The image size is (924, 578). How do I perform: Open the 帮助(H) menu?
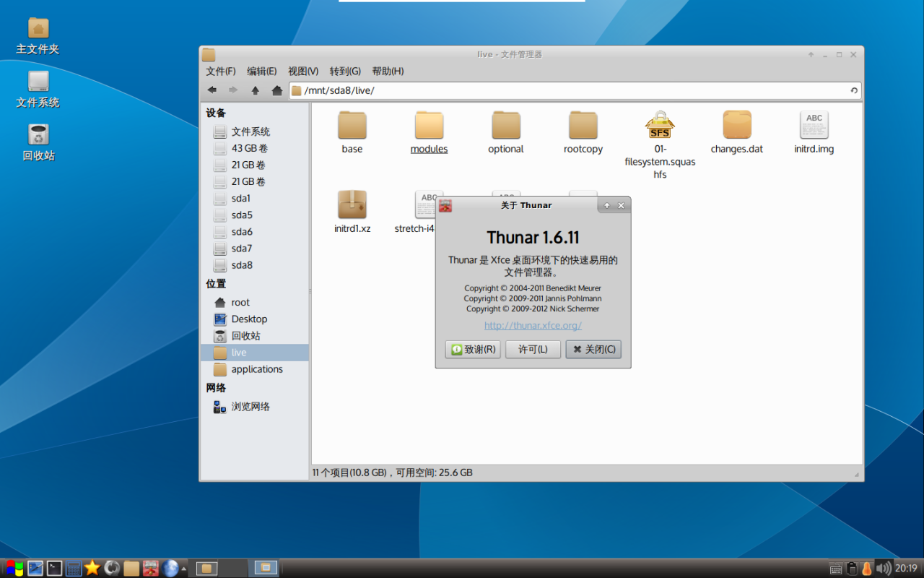(388, 71)
